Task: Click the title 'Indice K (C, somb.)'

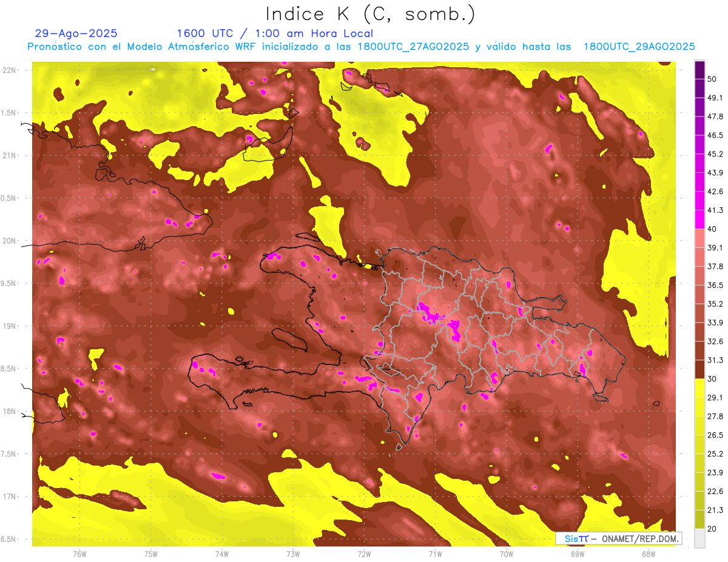Action: coord(370,14)
